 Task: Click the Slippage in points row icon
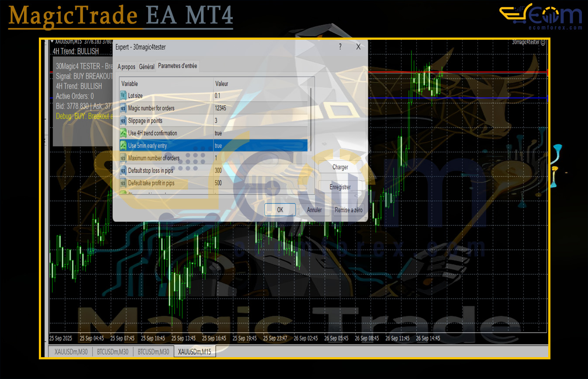tap(123, 121)
